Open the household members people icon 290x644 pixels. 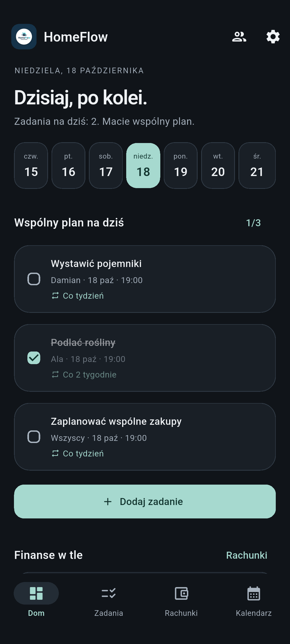[x=239, y=37]
